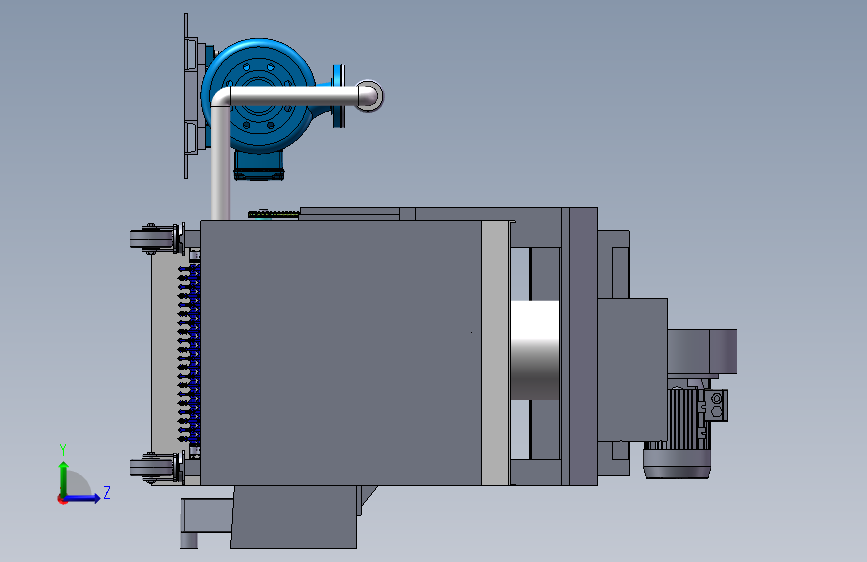Select the large gray main housing
Screen dimensions: 867x562
pyautogui.click(x=341, y=352)
